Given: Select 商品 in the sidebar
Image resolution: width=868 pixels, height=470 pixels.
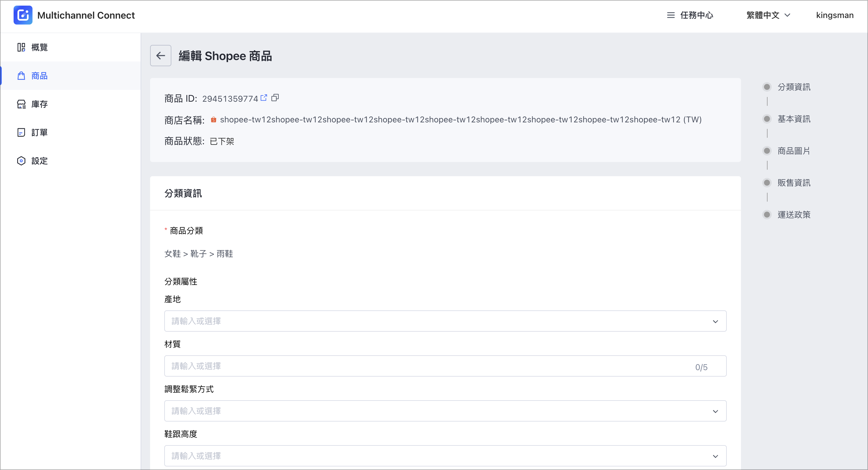Looking at the screenshot, I should click(x=70, y=75).
